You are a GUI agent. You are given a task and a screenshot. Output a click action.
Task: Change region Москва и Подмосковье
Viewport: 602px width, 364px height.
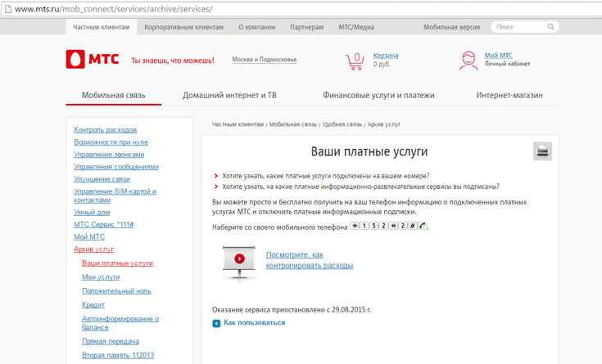tap(264, 60)
